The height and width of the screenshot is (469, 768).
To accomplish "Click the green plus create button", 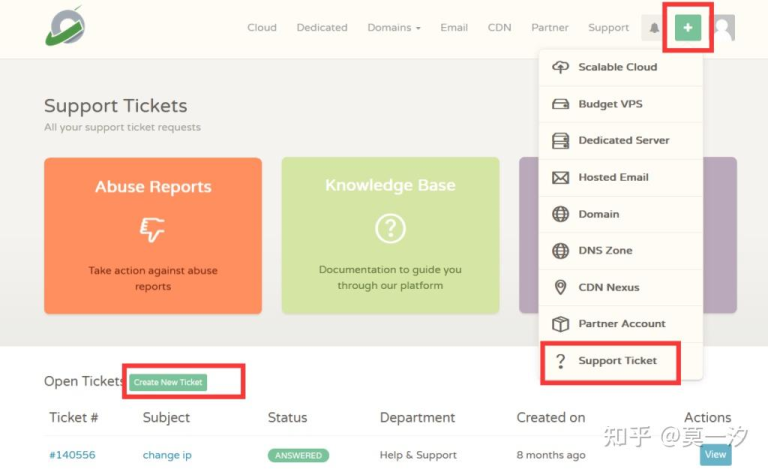I will point(687,28).
